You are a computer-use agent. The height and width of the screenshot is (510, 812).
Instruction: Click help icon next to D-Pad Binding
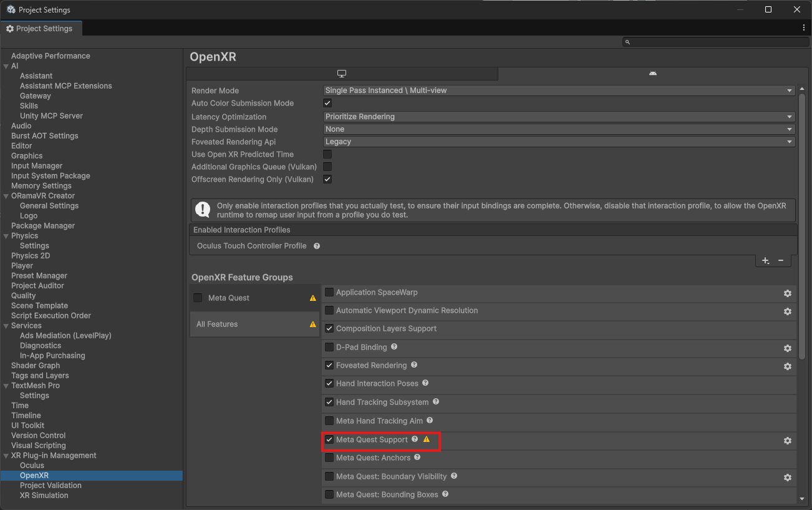pos(394,346)
